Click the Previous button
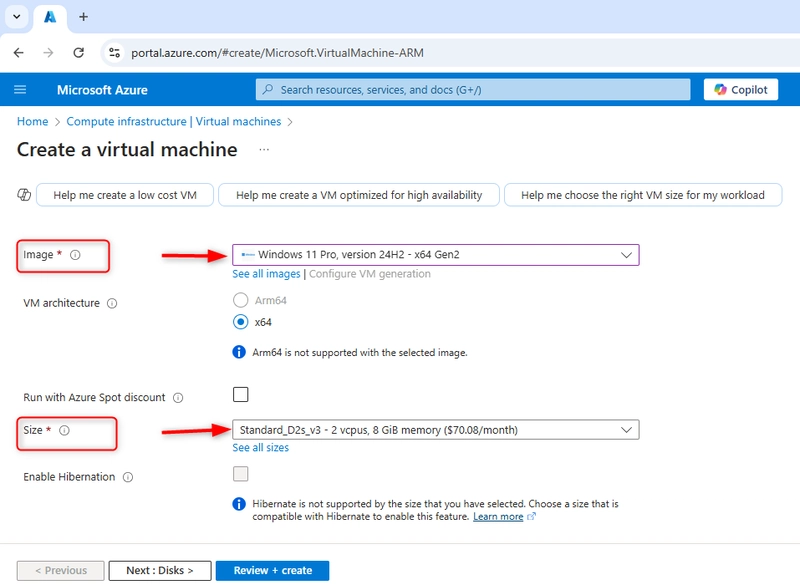Image resolution: width=800 pixels, height=585 pixels. pyautogui.click(x=61, y=570)
